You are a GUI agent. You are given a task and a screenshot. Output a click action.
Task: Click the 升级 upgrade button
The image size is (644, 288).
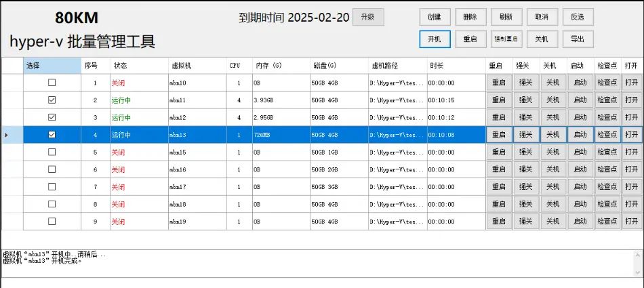(x=368, y=17)
